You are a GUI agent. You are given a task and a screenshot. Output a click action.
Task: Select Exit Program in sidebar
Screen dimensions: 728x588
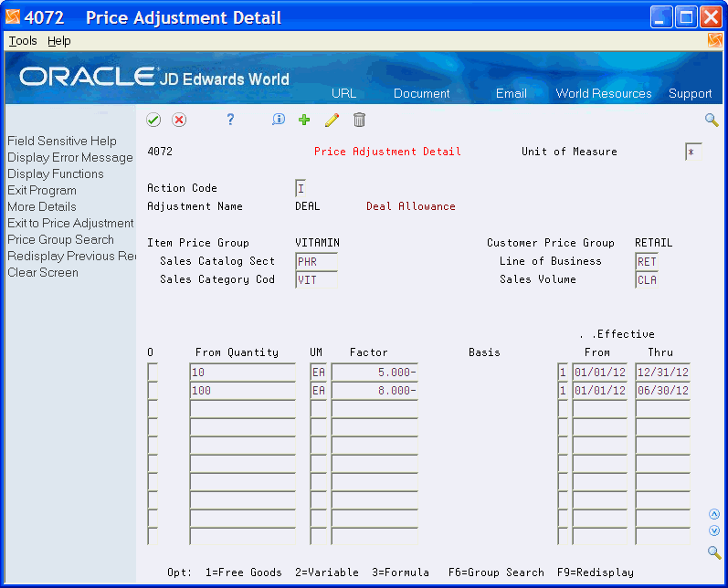42,190
